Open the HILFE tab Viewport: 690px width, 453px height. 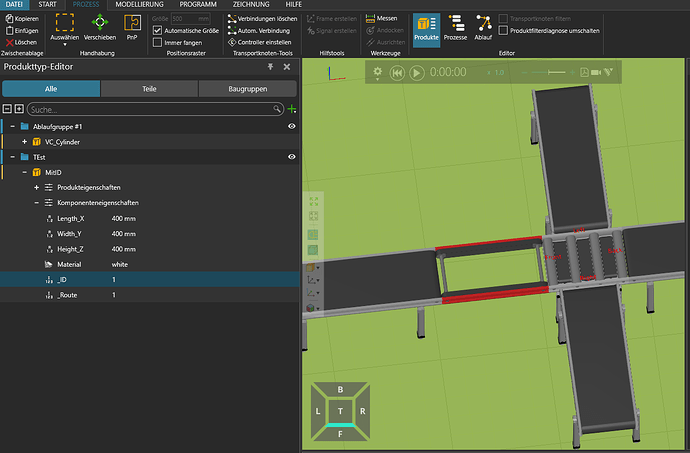click(294, 4)
